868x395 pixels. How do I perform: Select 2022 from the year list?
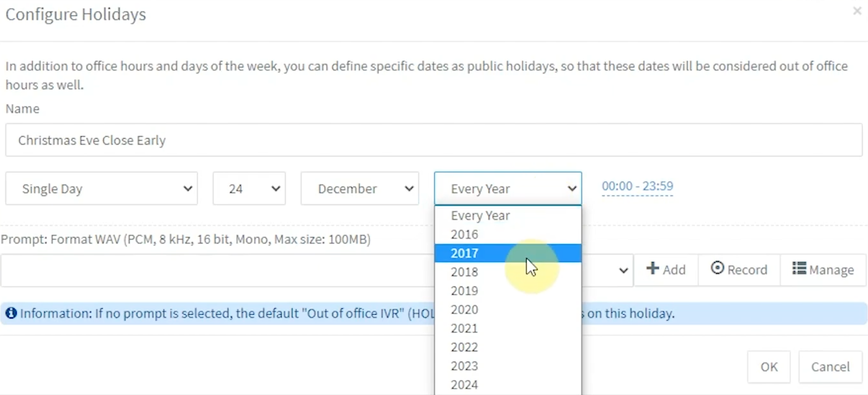click(464, 347)
